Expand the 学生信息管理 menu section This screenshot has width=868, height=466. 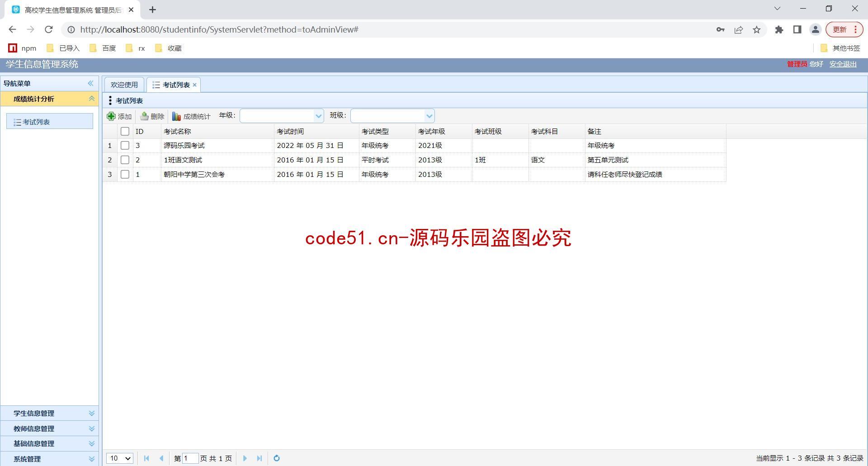click(x=49, y=414)
